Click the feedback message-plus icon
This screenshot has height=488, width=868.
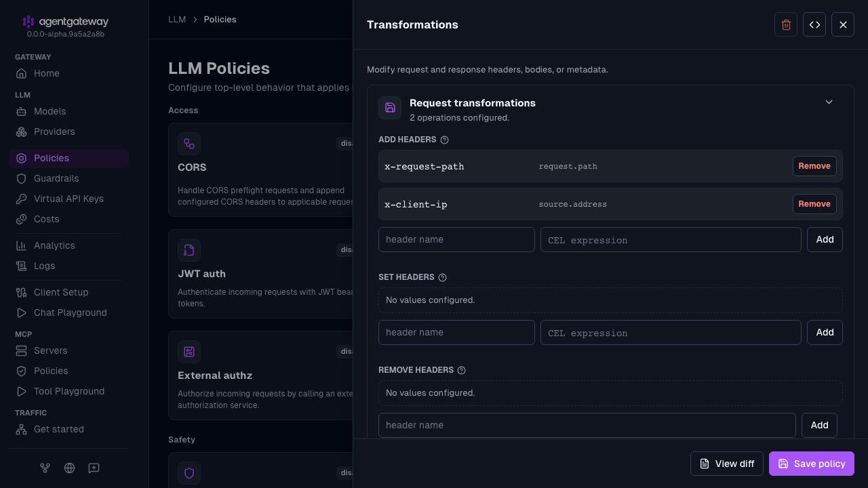point(94,468)
